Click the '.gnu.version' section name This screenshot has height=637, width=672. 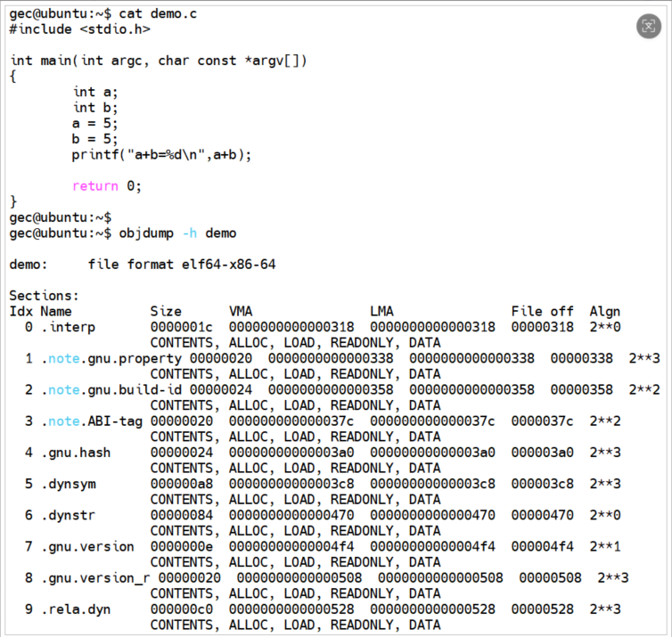pyautogui.click(x=88, y=547)
